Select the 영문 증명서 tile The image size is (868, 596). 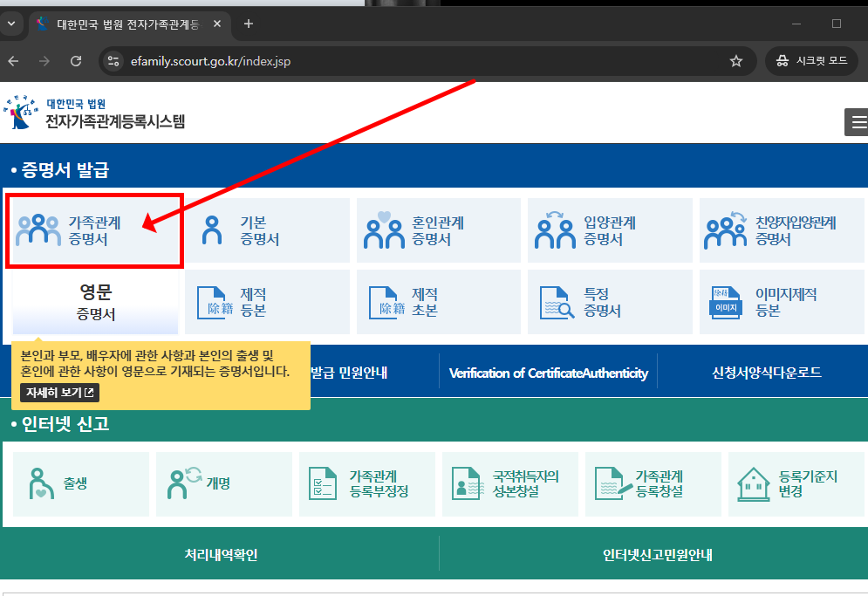95,302
